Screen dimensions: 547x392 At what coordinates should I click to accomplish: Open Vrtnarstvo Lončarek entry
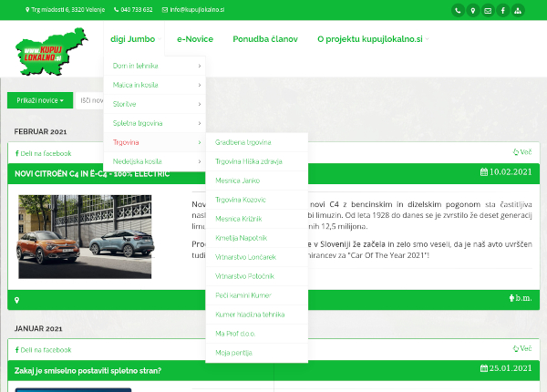point(257,257)
